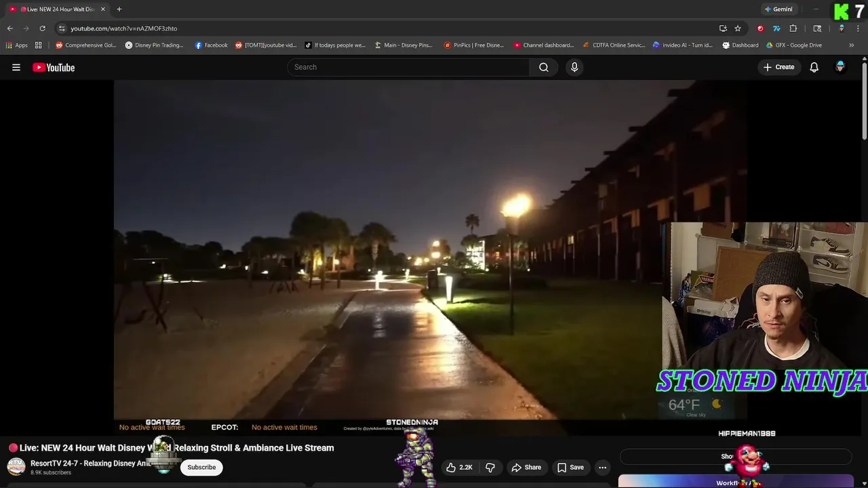View site information in the address bar

(x=62, y=28)
